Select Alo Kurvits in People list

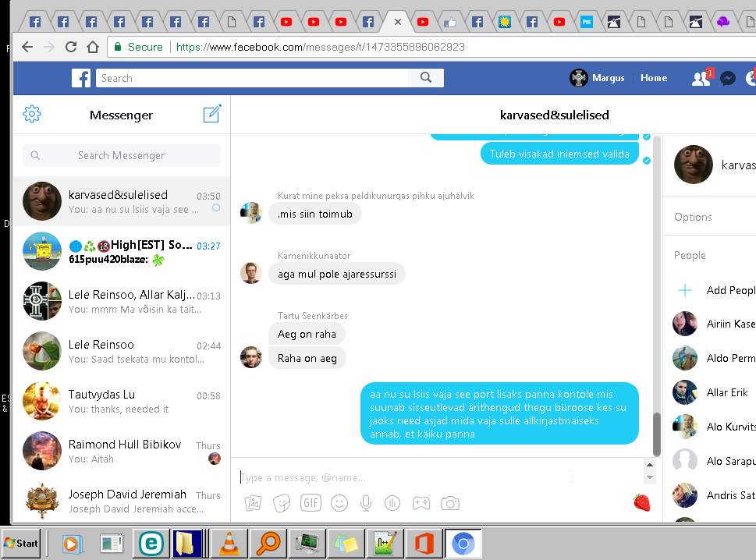(714, 427)
